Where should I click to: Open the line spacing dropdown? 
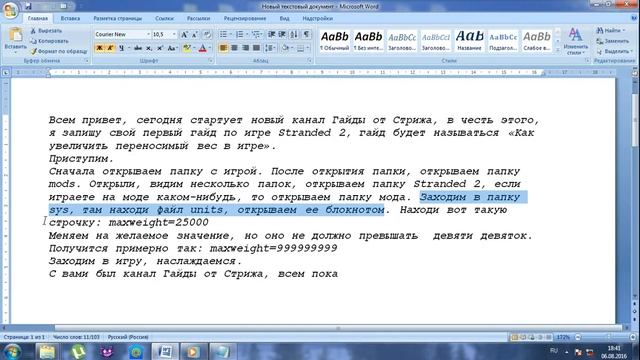270,48
